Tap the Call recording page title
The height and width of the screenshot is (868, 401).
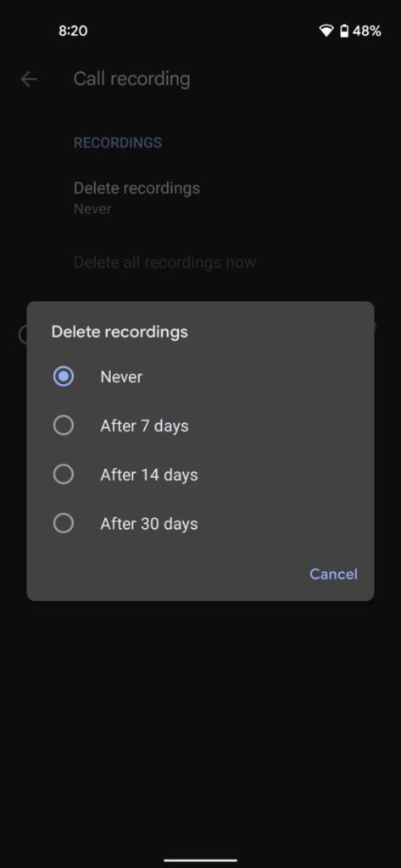(x=131, y=79)
